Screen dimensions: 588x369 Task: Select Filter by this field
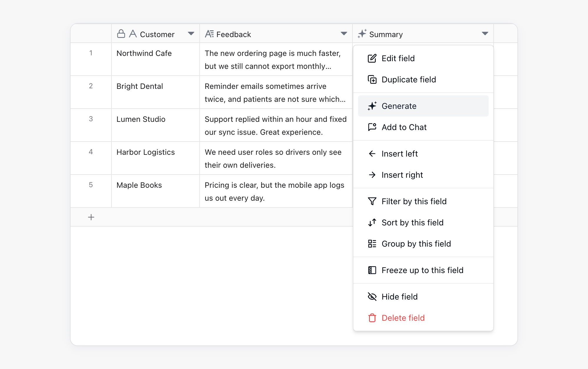coord(423,201)
